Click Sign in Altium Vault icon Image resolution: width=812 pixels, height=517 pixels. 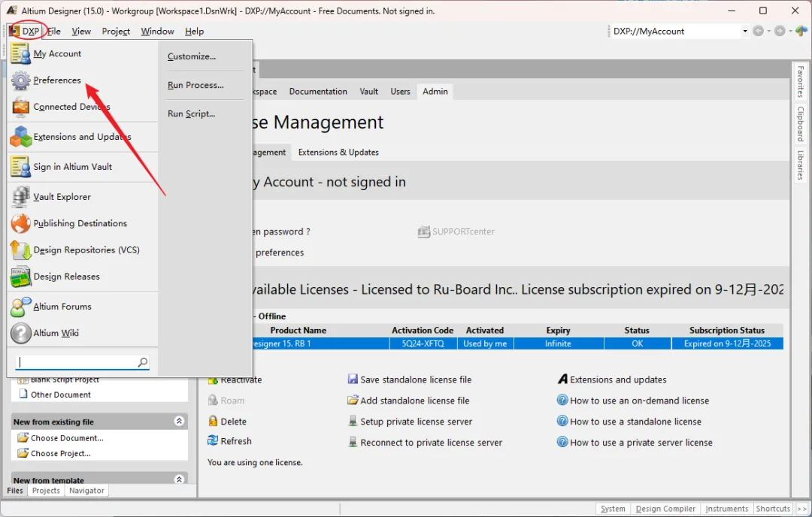21,167
